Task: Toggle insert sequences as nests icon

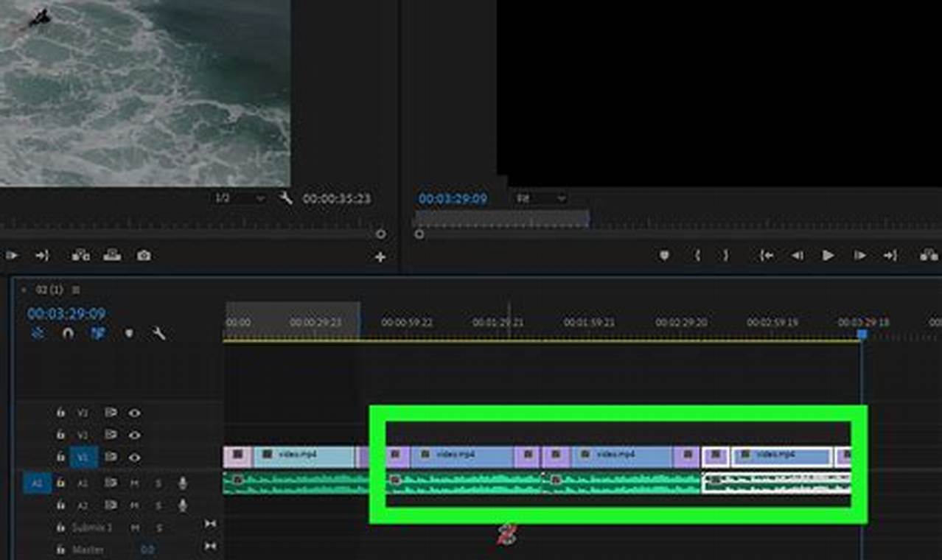Action: pyautogui.click(x=38, y=333)
